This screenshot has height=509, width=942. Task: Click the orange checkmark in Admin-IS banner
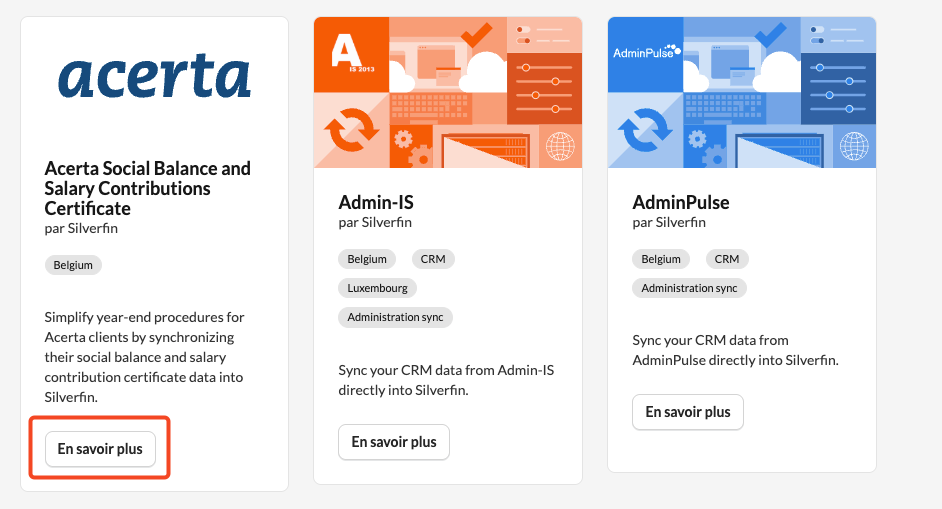click(476, 35)
